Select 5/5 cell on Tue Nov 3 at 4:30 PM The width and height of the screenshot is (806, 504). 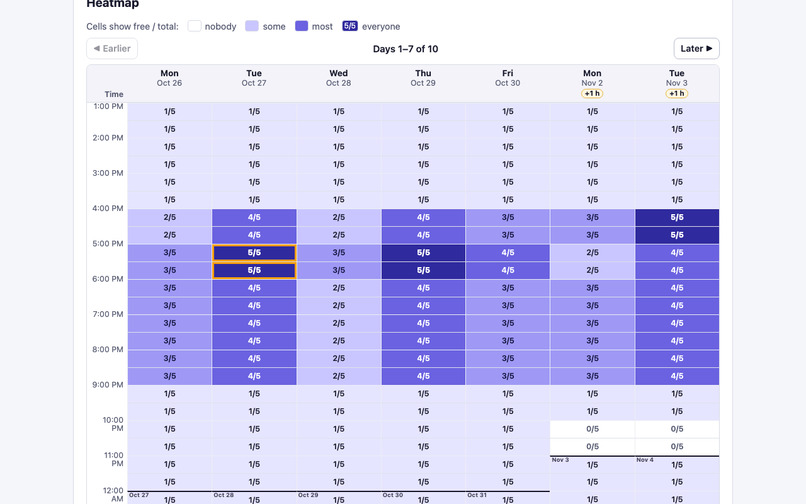677,235
